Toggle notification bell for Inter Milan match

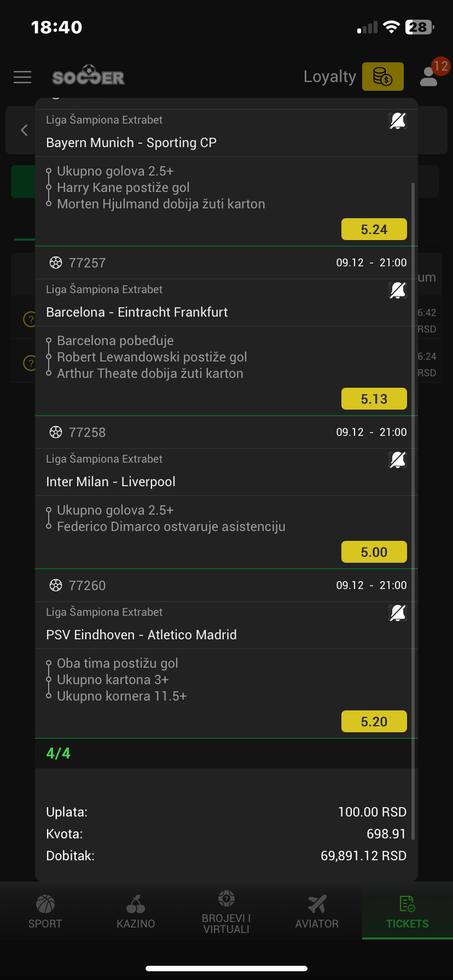click(x=398, y=460)
